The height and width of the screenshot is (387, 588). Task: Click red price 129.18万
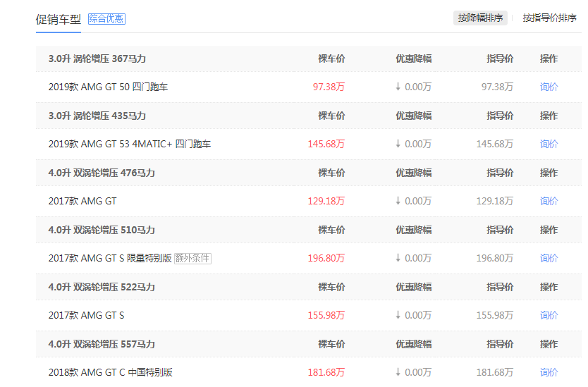(326, 201)
